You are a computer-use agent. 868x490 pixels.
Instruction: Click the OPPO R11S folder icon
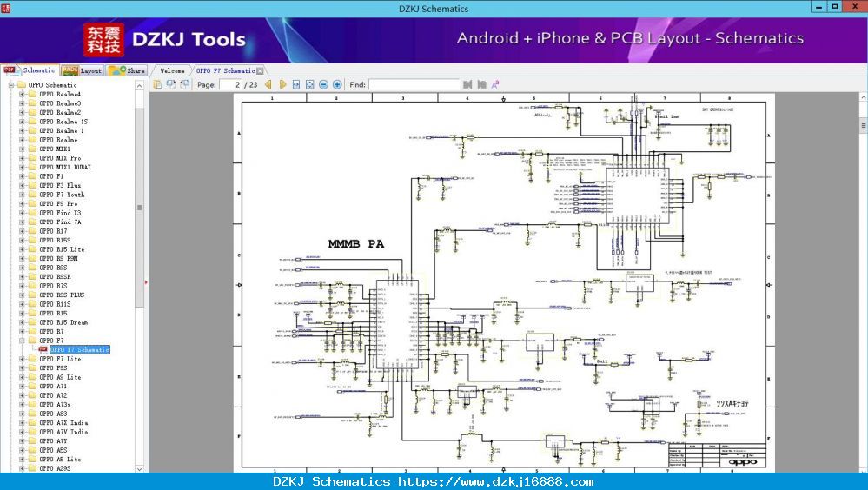32,304
